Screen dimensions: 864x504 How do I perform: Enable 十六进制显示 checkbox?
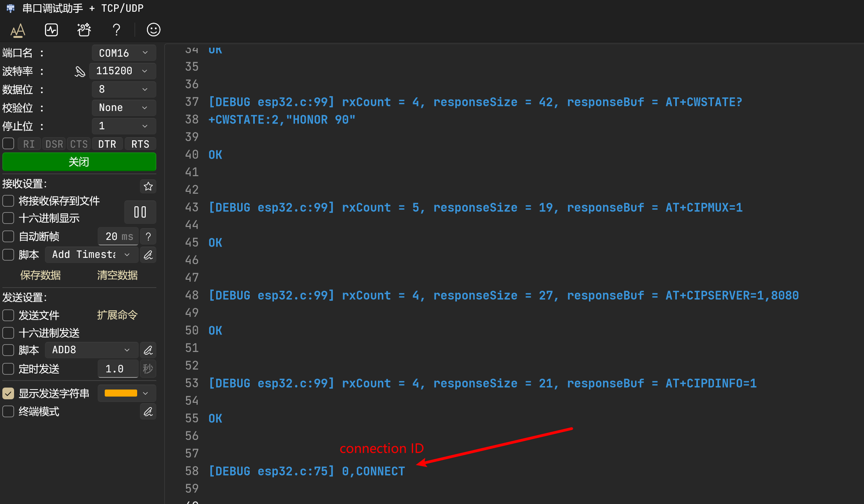(8, 218)
